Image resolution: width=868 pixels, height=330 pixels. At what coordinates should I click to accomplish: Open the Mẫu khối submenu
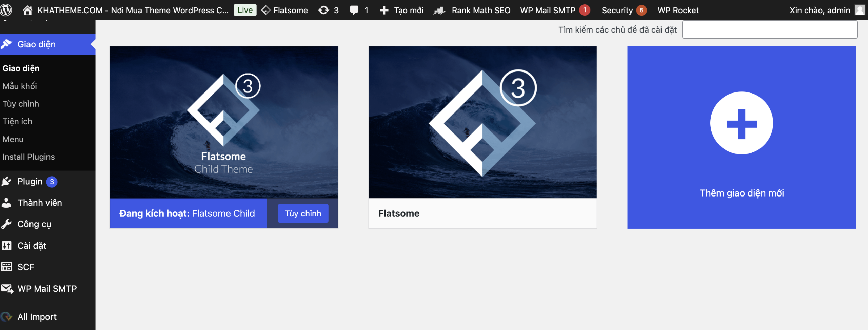pos(20,86)
